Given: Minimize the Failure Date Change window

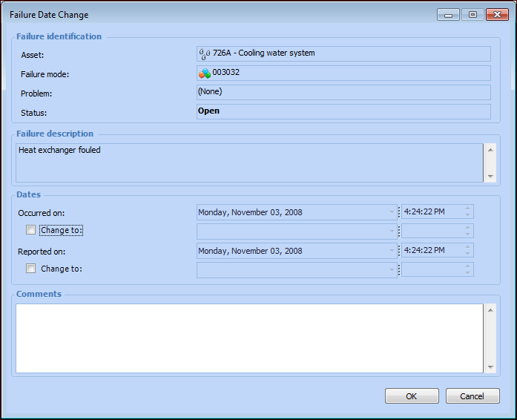Looking at the screenshot, I should tap(448, 15).
